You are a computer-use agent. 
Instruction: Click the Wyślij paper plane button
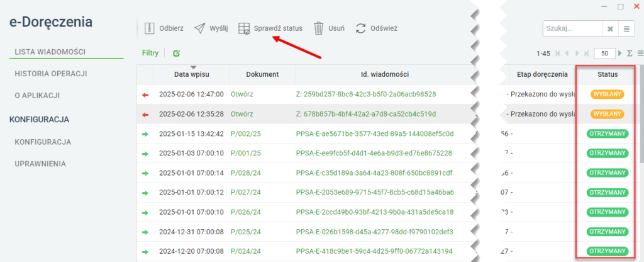tap(211, 28)
